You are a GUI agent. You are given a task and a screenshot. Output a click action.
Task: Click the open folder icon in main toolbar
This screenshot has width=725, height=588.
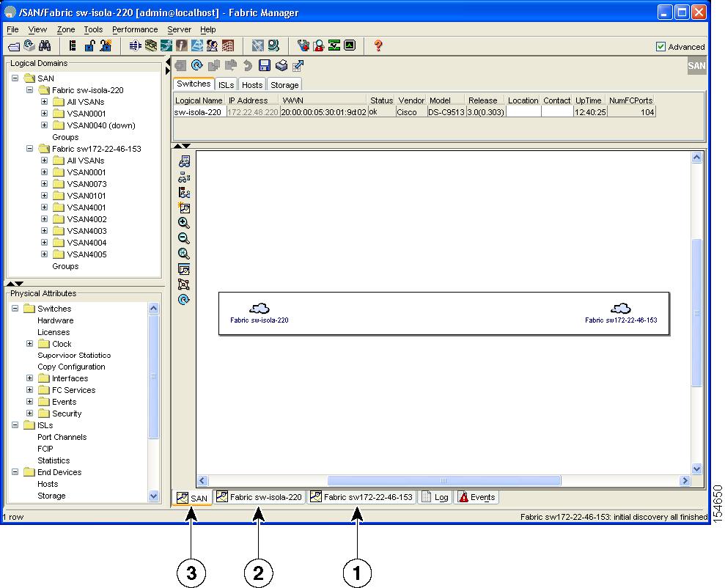click(x=15, y=45)
